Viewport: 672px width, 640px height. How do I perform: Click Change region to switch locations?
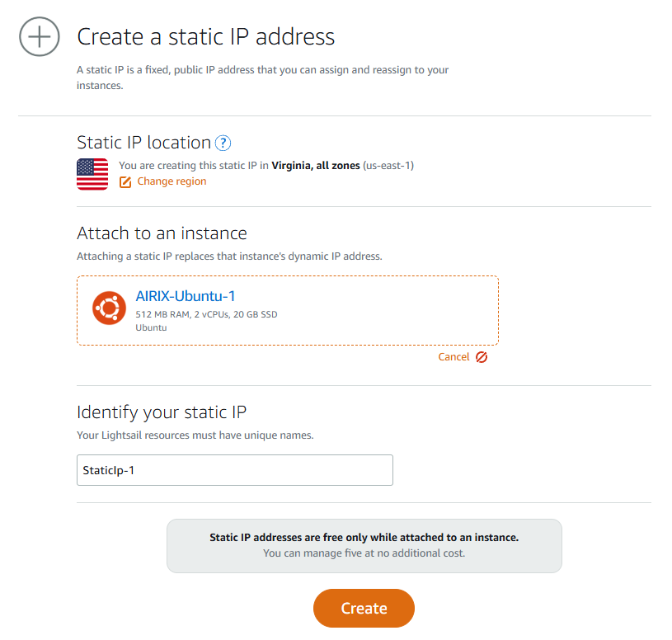(x=171, y=181)
